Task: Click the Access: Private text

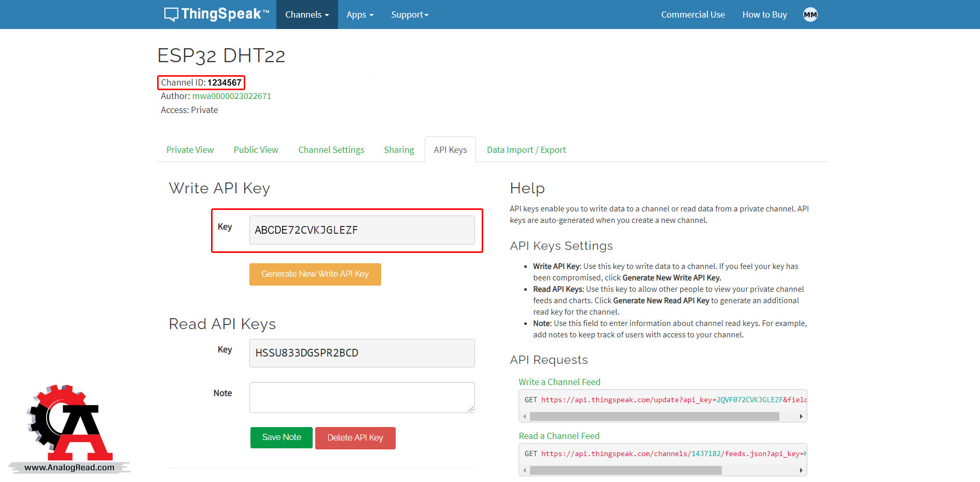Action: tap(189, 110)
